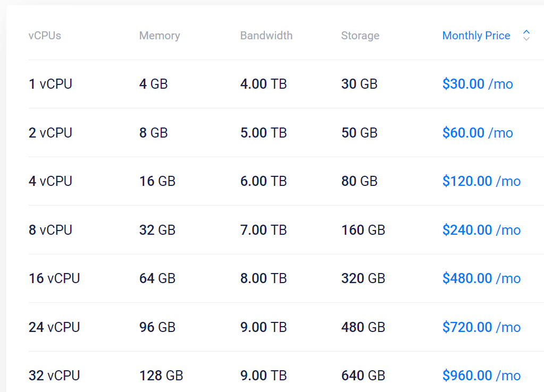The width and height of the screenshot is (544, 392).
Task: Pick the $480.00 /mo price
Action: 481,278
